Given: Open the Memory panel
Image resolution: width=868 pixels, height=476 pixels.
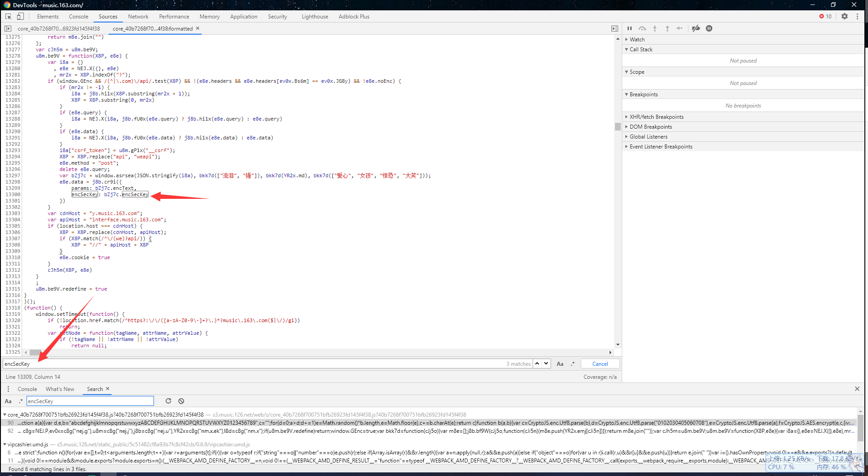Looking at the screenshot, I should (209, 16).
